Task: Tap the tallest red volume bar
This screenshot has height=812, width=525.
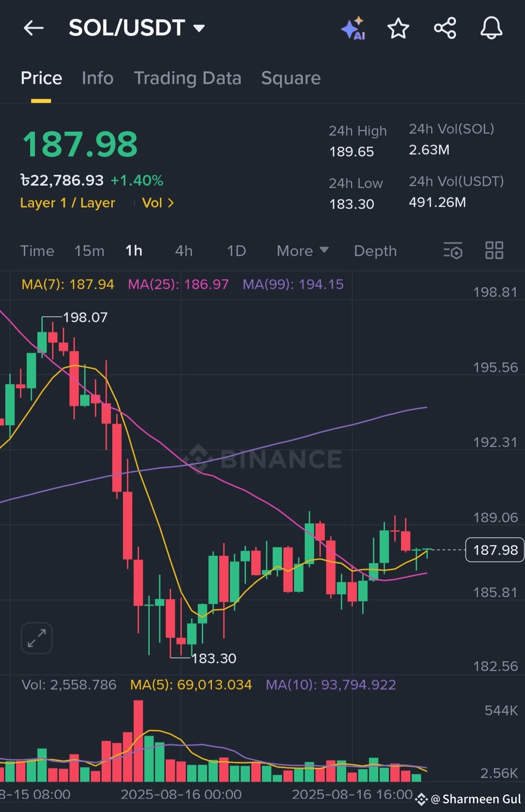Action: tap(138, 741)
